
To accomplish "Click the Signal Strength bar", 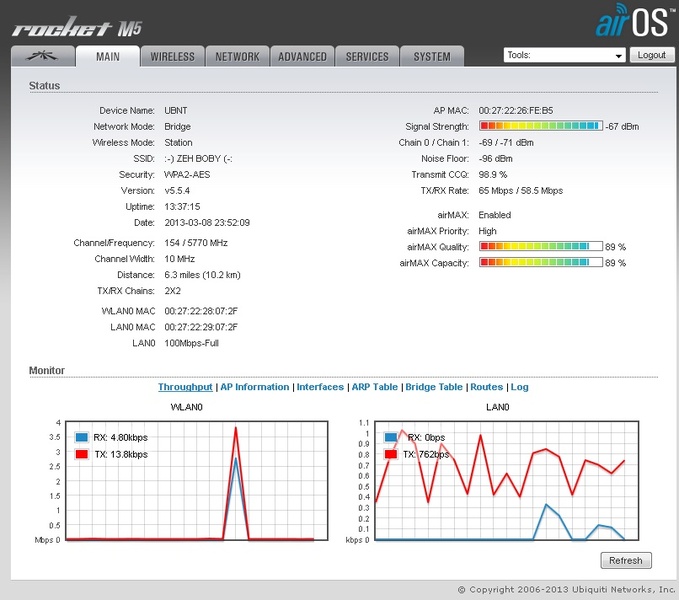I will tap(541, 126).
